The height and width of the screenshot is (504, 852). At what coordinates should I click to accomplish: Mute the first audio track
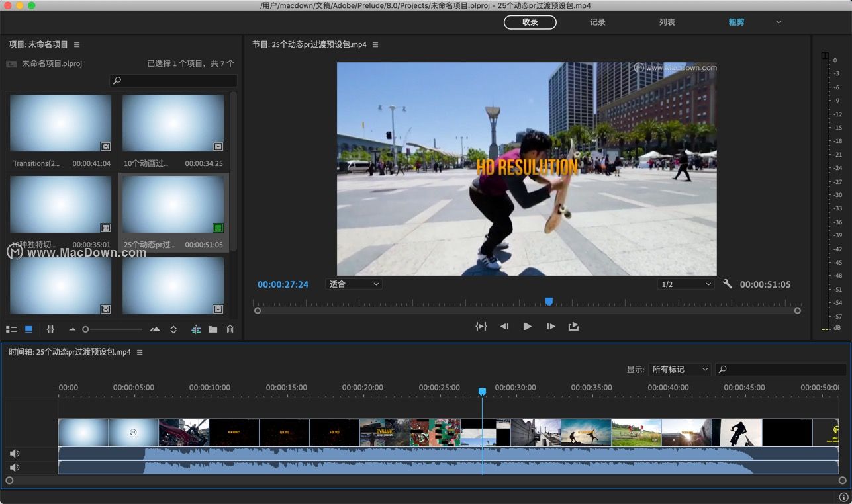click(15, 453)
